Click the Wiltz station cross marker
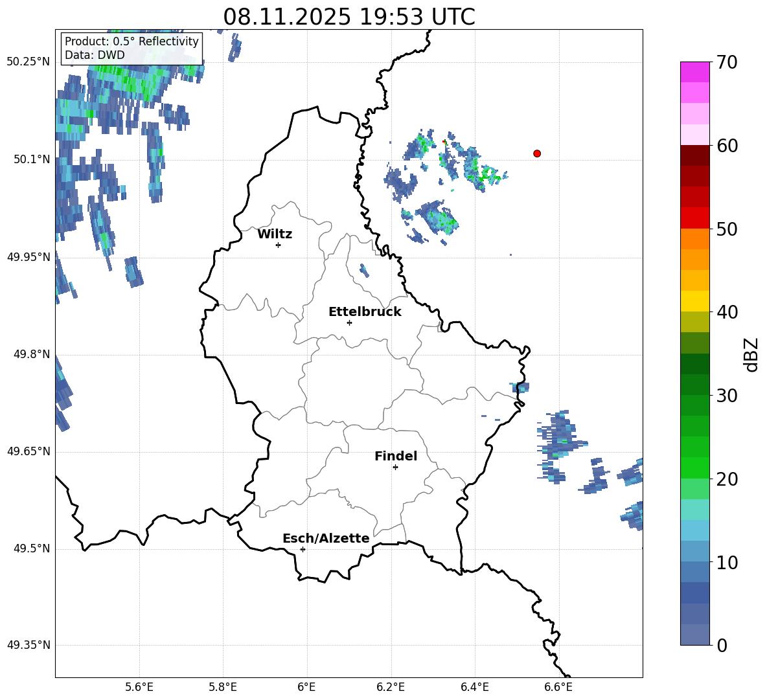Image resolution: width=767 pixels, height=700 pixels. tap(279, 245)
